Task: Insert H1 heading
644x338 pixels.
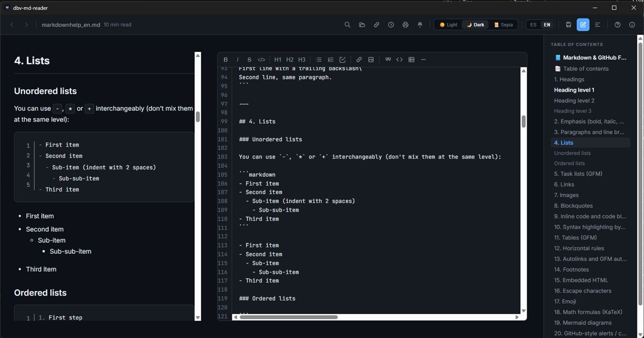Action: click(278, 60)
